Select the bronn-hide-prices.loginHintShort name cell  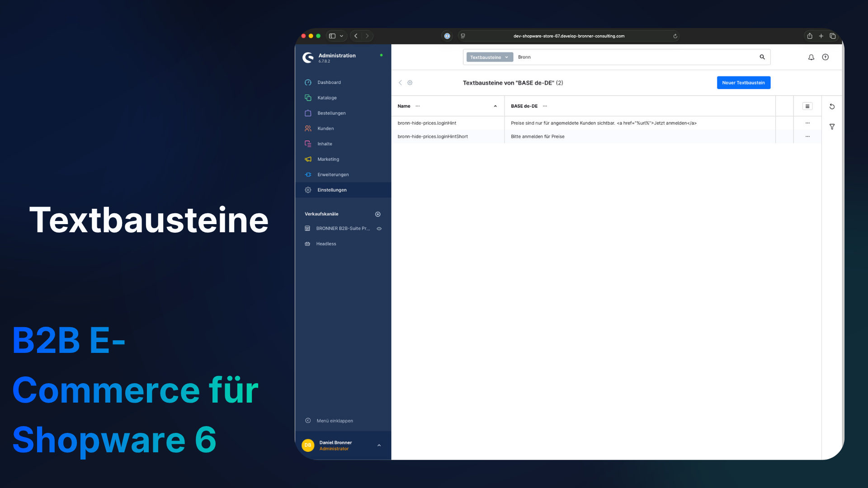(x=433, y=136)
